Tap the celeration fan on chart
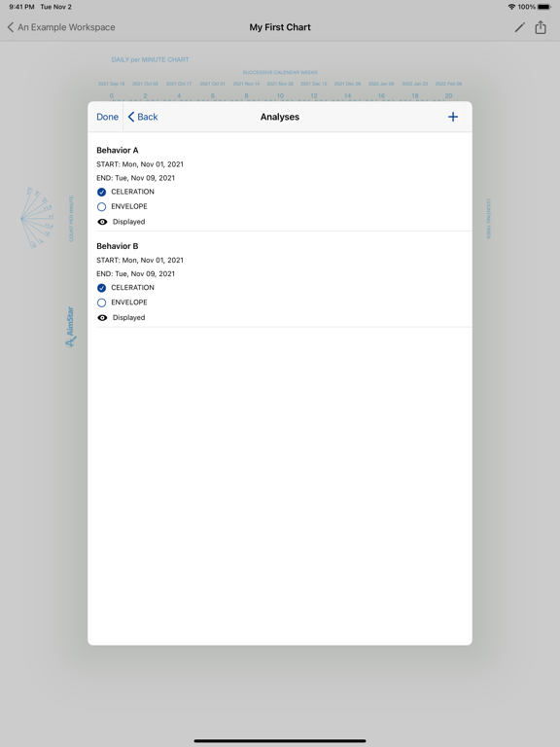The width and height of the screenshot is (560, 747). point(37,218)
